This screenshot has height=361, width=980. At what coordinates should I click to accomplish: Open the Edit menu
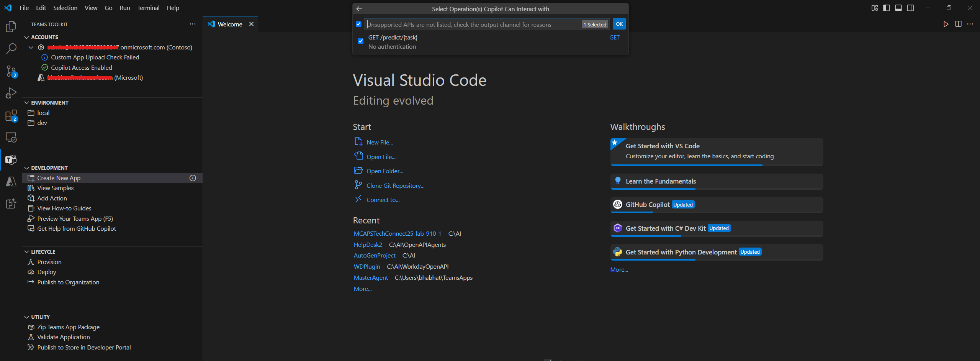pos(41,8)
